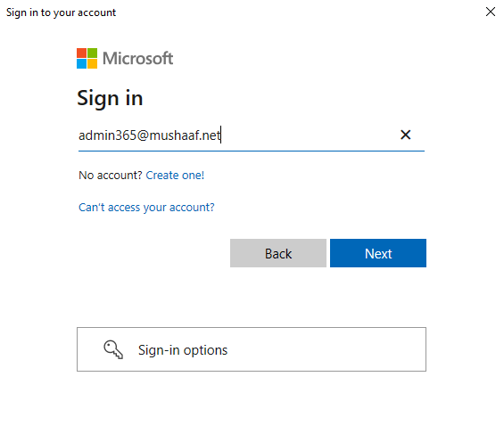504x434 pixels.
Task: Click the red square of the Microsoft logo
Action: click(x=81, y=53)
